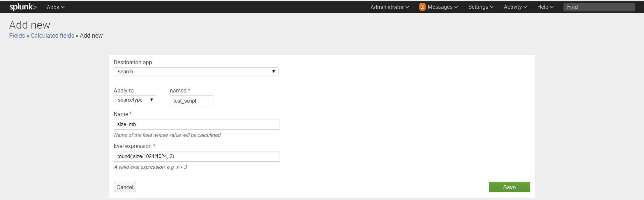The width and height of the screenshot is (644, 200).
Task: Open the Destination app dropdown
Action: [x=196, y=72]
